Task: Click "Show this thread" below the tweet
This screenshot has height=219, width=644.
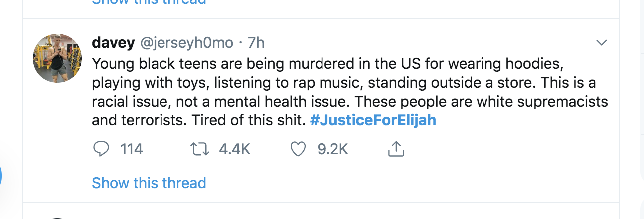Action: [149, 183]
